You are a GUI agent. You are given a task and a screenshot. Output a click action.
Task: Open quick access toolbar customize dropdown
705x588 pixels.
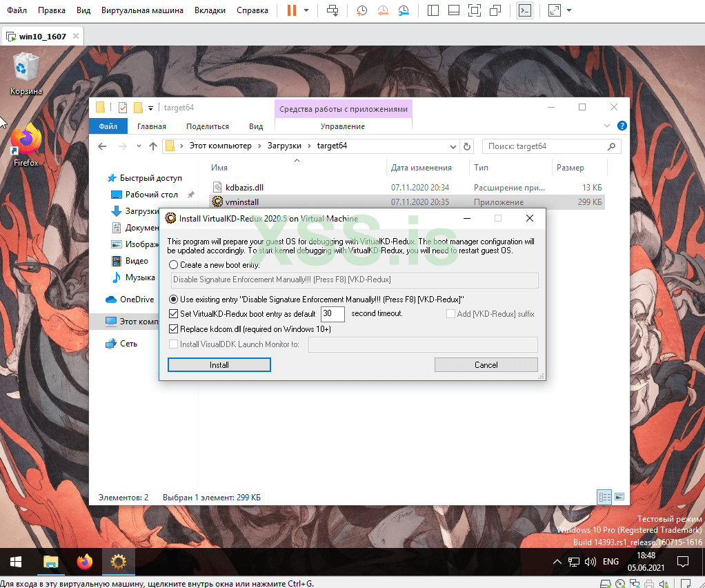tap(150, 108)
